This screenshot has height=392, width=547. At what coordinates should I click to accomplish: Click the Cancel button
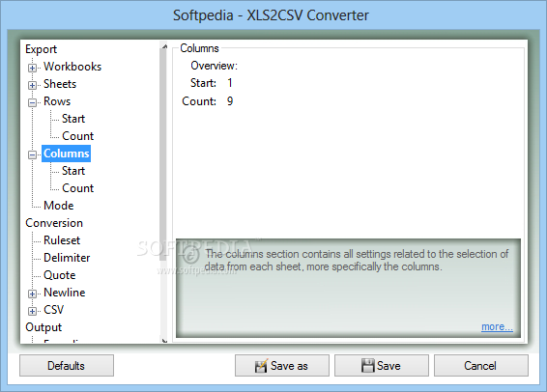(x=481, y=366)
